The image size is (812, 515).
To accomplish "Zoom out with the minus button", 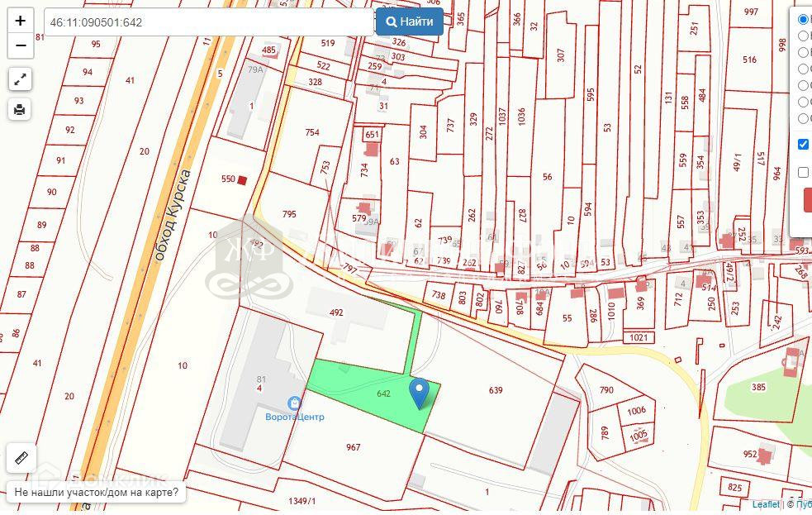I will coord(21,45).
